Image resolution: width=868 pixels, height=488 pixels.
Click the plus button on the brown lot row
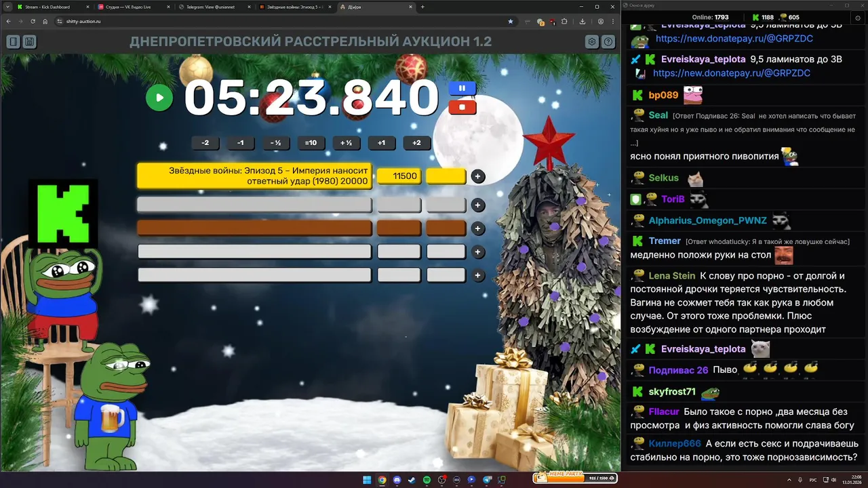[478, 228]
